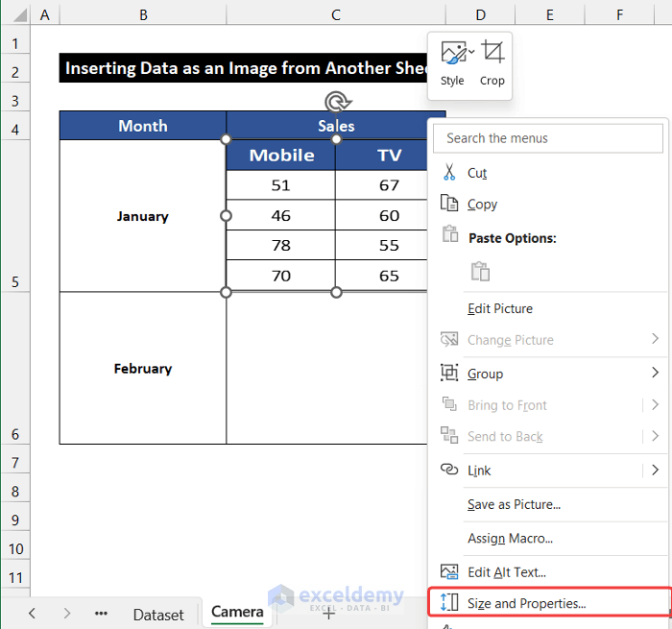Open the Style dropdown arrow
The height and width of the screenshot is (629, 672).
471,52
